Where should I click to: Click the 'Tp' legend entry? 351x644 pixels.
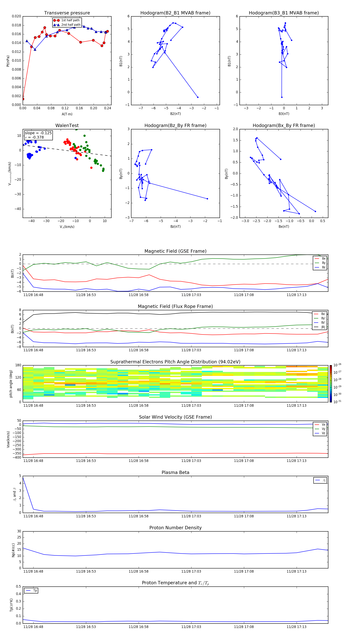click(31, 591)
